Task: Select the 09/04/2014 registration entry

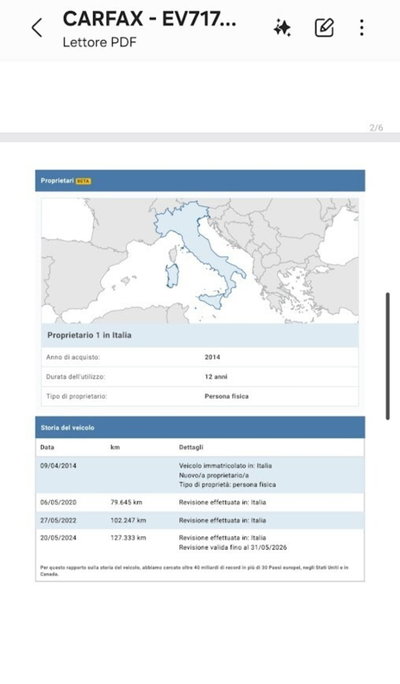Action: [x=200, y=475]
